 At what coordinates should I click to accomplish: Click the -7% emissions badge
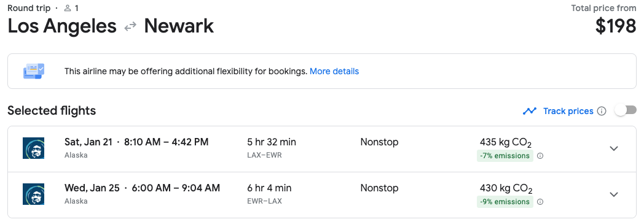[x=505, y=156]
